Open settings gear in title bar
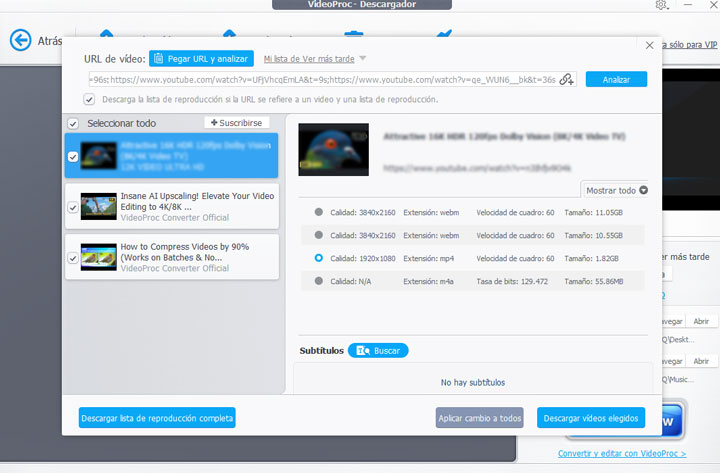720x473 pixels. 661,5
